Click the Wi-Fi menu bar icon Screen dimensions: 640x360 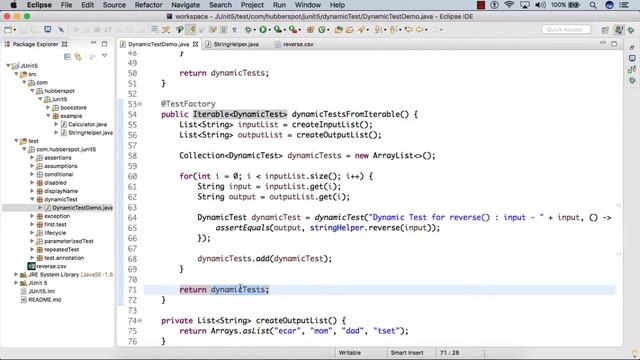pos(509,5)
